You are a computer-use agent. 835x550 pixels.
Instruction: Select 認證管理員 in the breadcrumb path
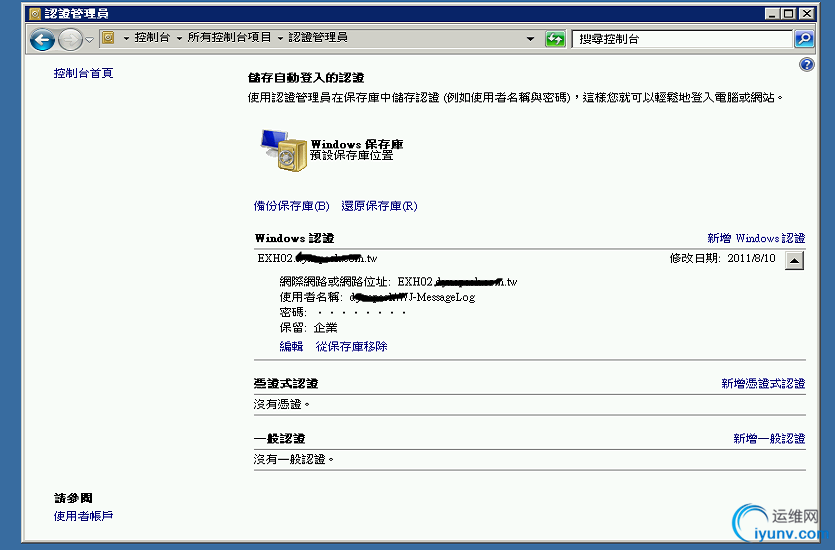[318, 37]
